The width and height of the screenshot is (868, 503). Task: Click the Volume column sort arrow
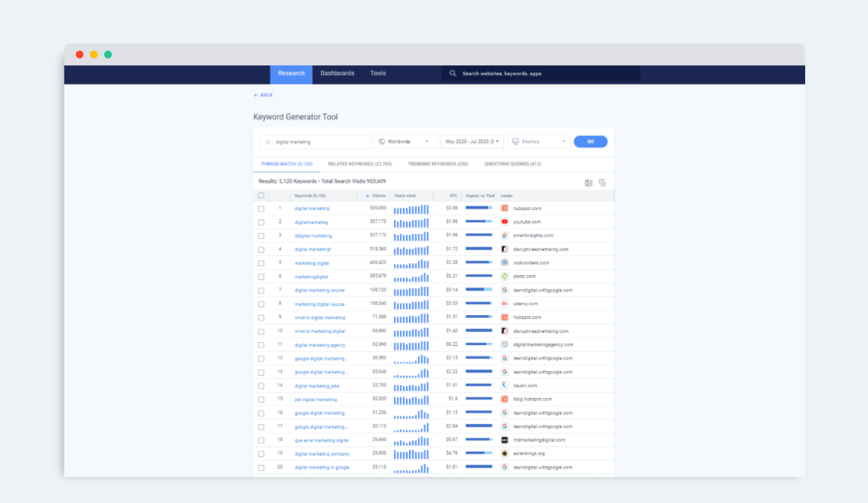[x=368, y=196]
